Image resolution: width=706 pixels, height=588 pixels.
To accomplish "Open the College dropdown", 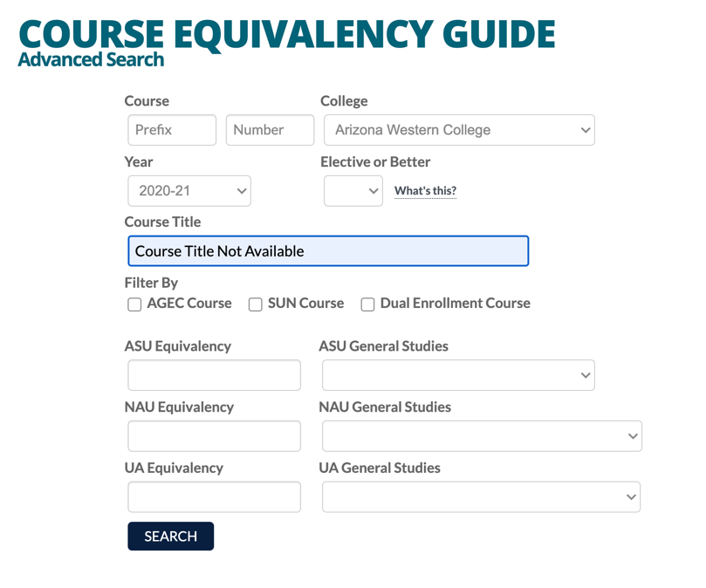I will (458, 130).
